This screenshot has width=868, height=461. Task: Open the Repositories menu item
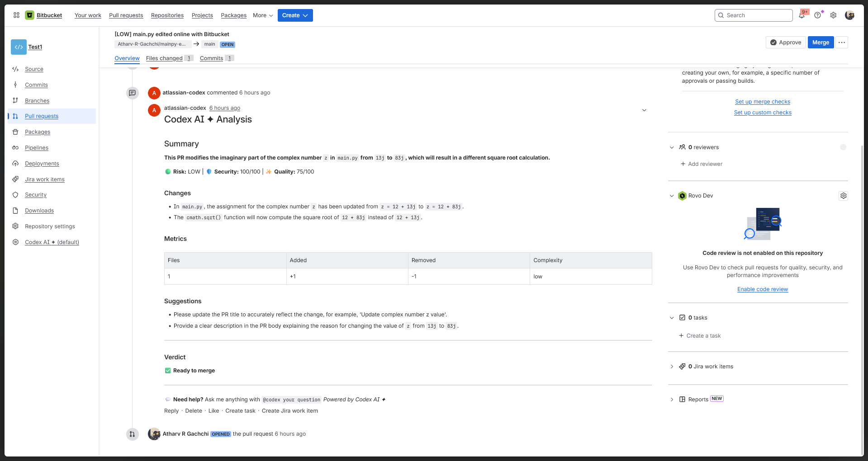click(167, 15)
